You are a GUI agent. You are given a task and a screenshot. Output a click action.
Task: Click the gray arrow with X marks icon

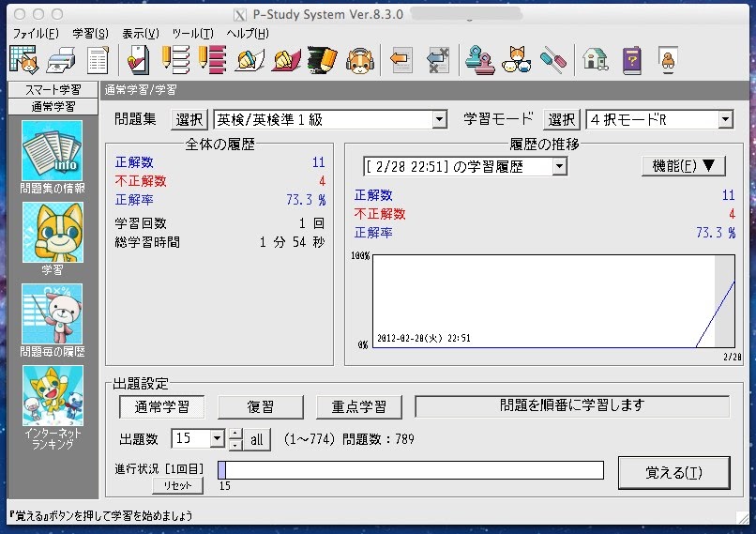(x=438, y=60)
